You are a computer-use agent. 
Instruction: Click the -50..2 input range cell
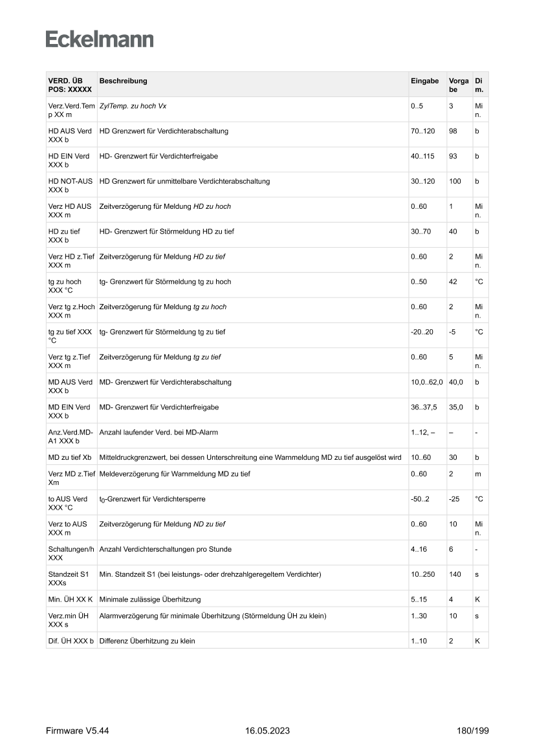420,499
